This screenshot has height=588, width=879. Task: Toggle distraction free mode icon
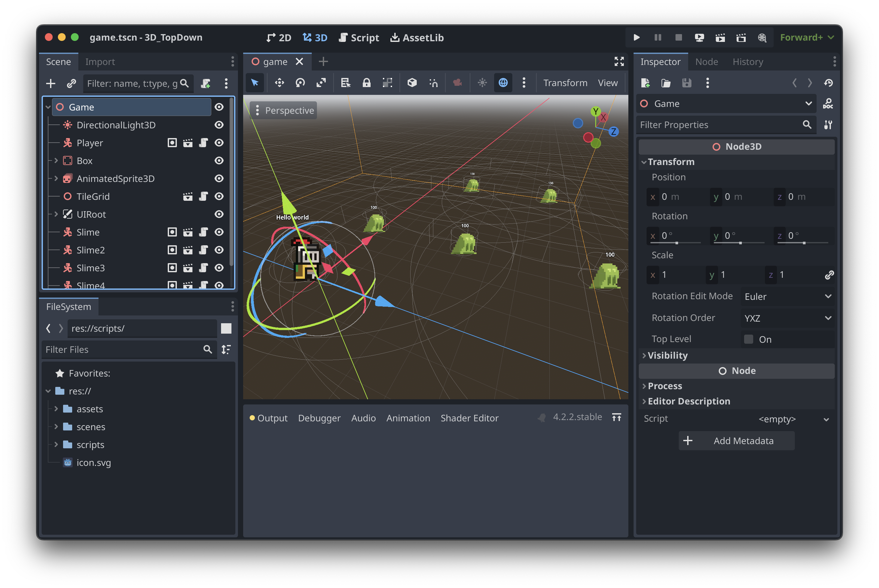pos(619,61)
